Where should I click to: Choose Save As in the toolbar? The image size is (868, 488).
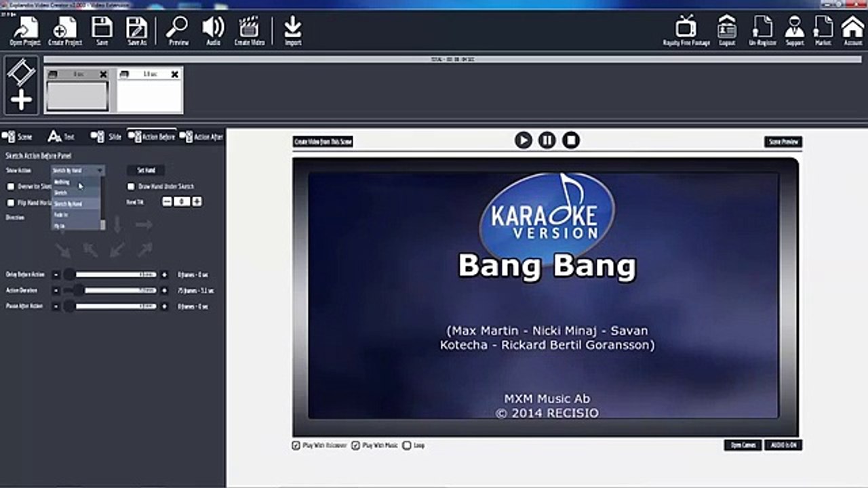tap(137, 31)
